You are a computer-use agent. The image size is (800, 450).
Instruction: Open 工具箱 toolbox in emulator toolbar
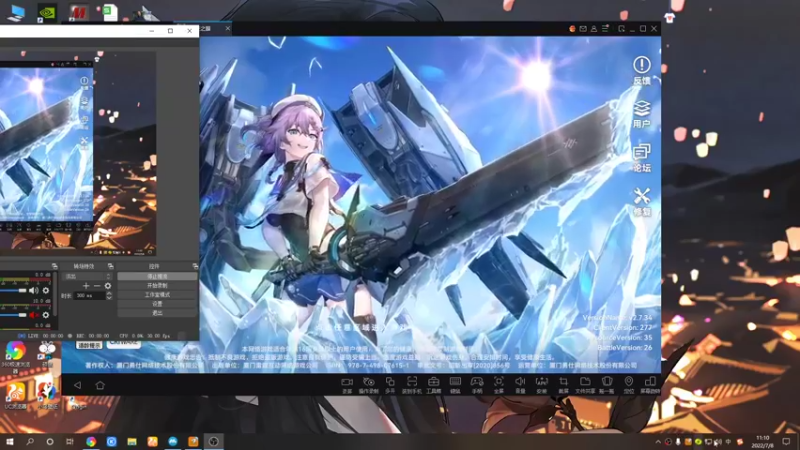[x=434, y=385]
